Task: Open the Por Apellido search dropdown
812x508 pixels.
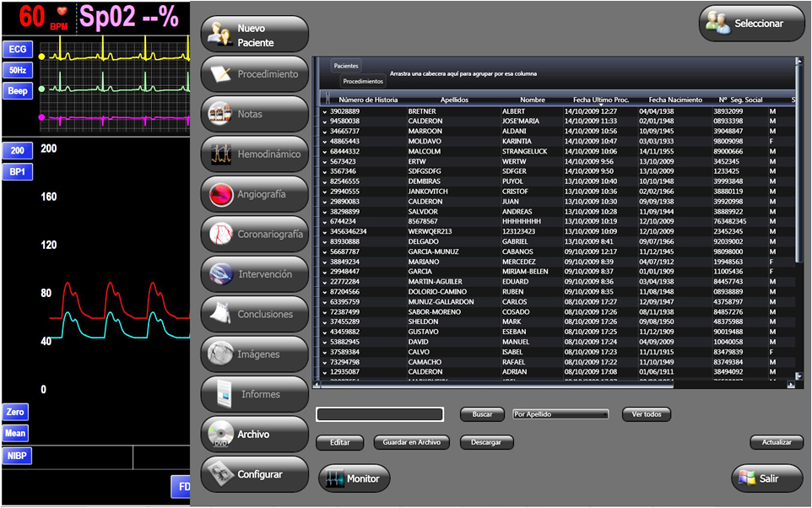Action: pyautogui.click(x=560, y=414)
